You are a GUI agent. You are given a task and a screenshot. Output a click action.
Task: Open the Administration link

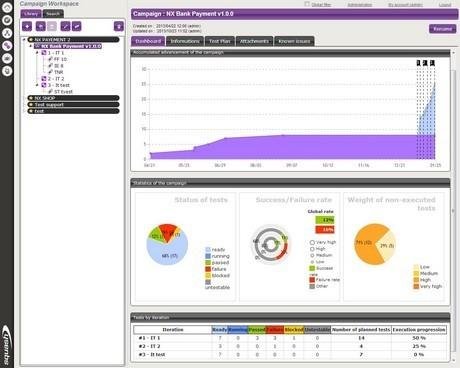click(360, 5)
